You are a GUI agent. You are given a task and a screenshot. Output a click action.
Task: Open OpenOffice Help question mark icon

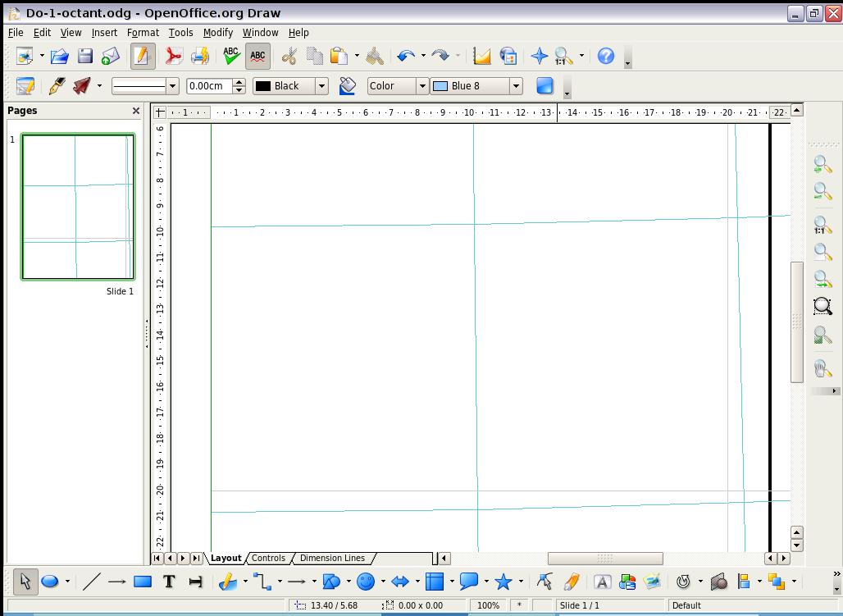click(x=606, y=56)
